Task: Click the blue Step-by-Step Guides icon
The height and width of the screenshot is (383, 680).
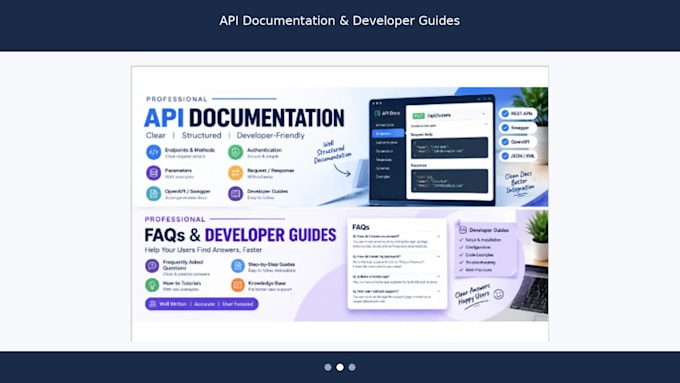Action: coord(238,265)
